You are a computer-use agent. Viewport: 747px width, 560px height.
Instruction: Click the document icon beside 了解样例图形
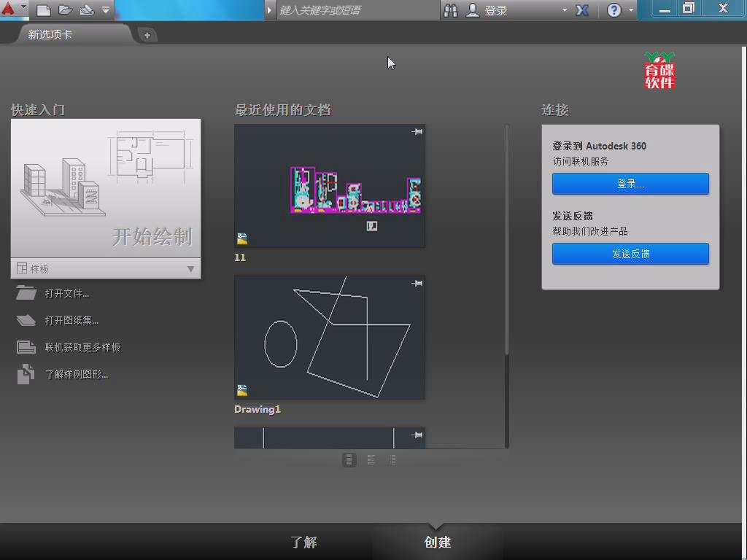(26, 374)
